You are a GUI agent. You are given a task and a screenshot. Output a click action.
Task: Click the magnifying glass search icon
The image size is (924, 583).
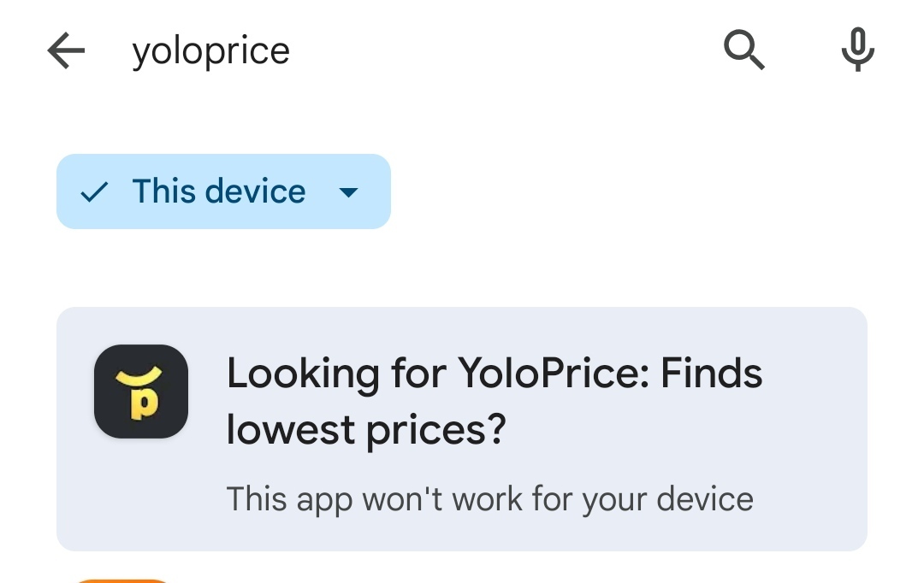(x=743, y=51)
